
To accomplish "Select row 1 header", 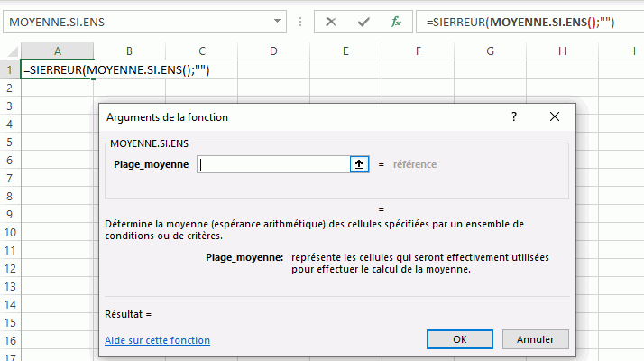I will coord(10,69).
